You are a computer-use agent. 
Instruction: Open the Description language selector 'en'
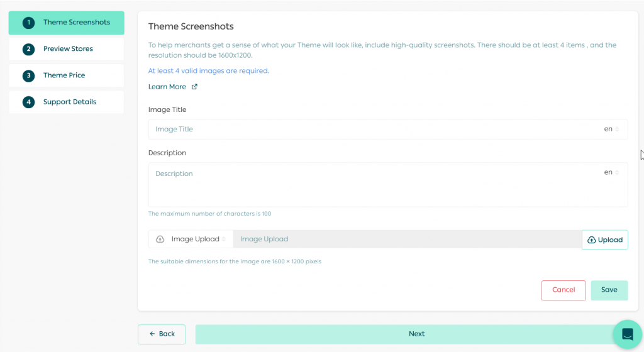[x=611, y=172]
